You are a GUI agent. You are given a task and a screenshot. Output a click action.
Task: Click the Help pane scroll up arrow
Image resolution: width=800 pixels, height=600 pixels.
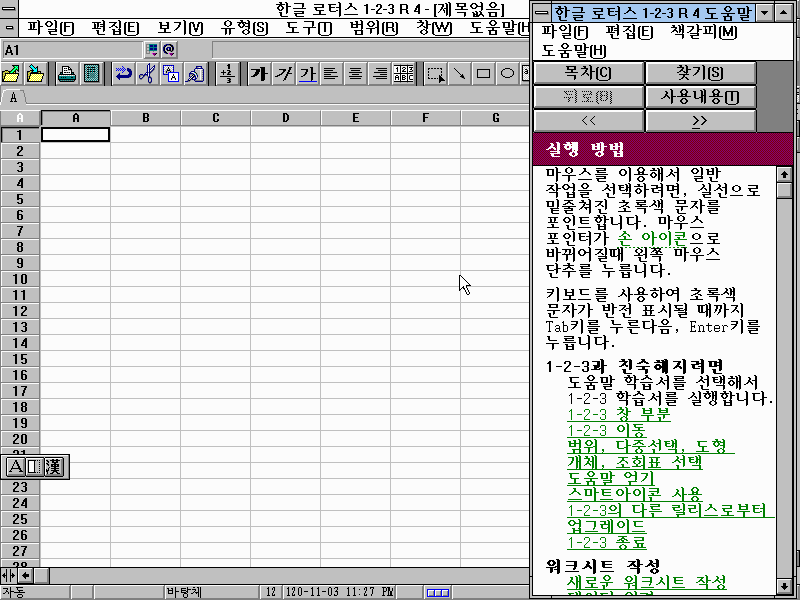click(784, 174)
